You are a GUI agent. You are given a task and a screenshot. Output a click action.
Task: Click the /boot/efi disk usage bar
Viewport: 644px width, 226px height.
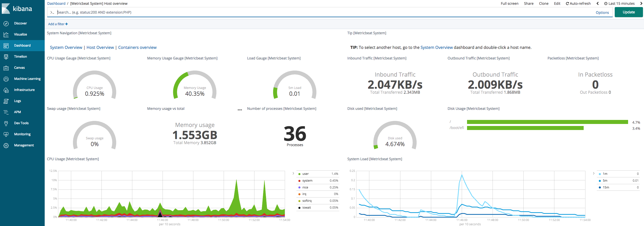point(525,128)
